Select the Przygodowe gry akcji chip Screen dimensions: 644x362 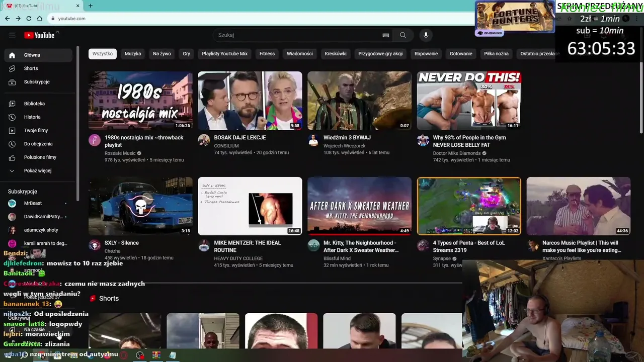click(380, 54)
